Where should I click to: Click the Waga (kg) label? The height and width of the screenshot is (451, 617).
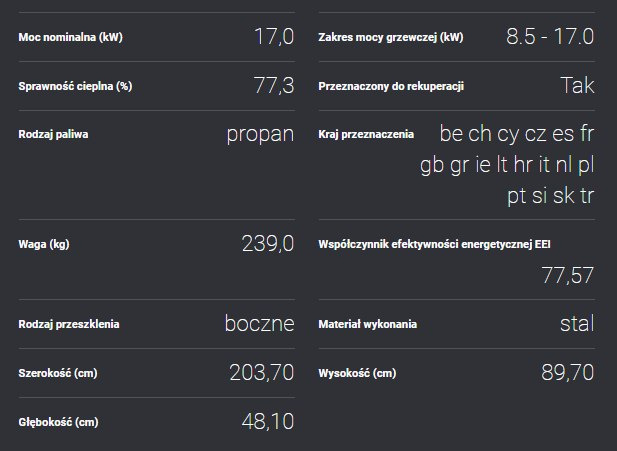click(x=44, y=243)
